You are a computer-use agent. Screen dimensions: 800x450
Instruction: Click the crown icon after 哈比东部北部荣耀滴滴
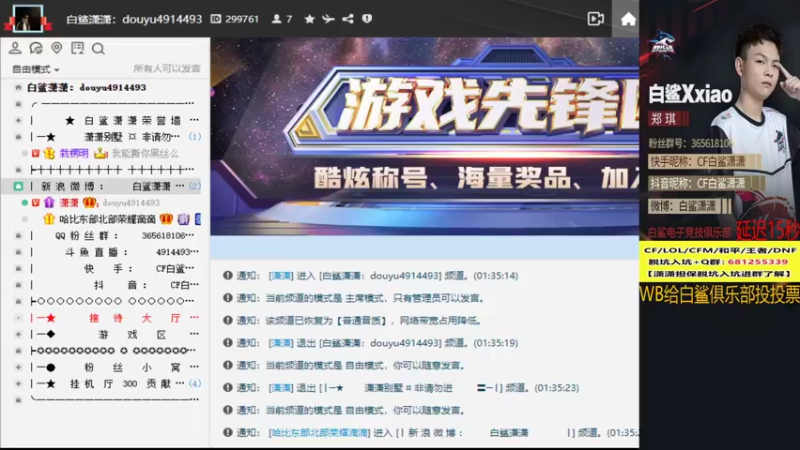(166, 219)
